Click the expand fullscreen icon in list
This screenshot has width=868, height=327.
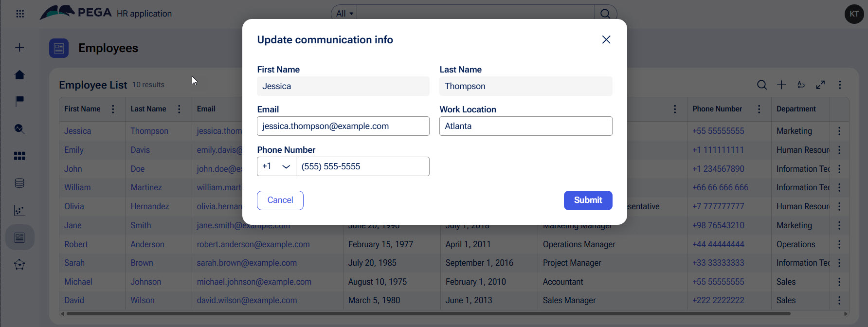[x=820, y=85]
